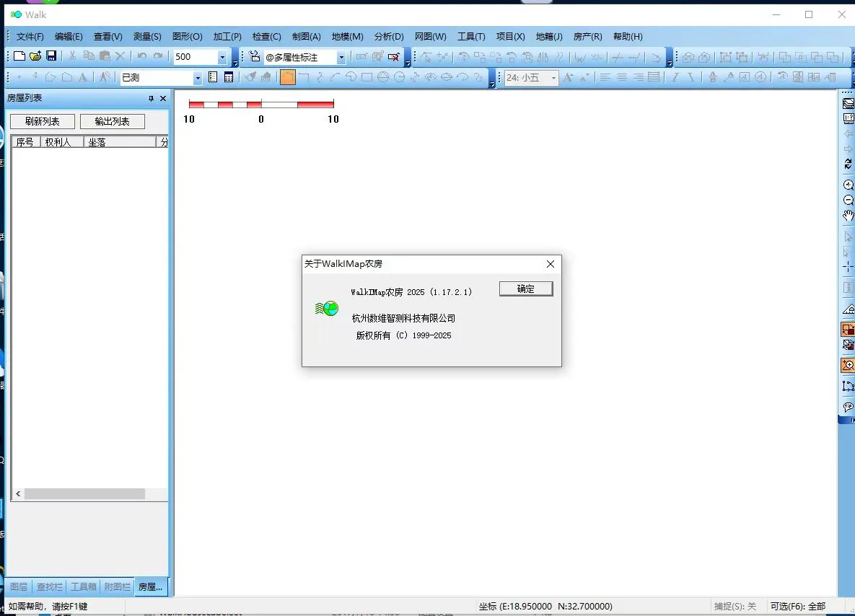Switch to the 附图栏 tab
The image size is (855, 616).
click(x=117, y=586)
